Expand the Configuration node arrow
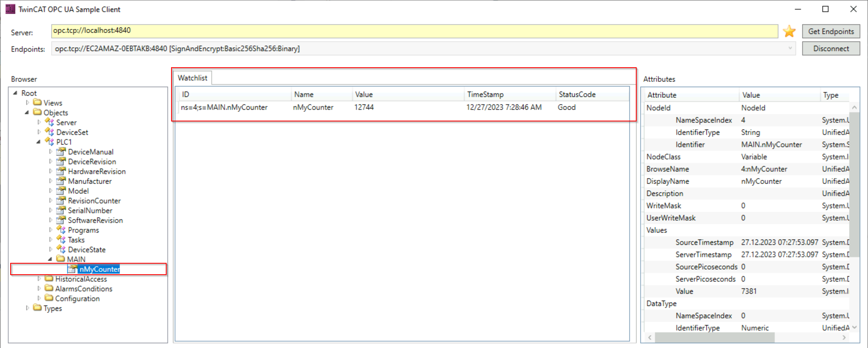The width and height of the screenshot is (868, 348). (39, 298)
